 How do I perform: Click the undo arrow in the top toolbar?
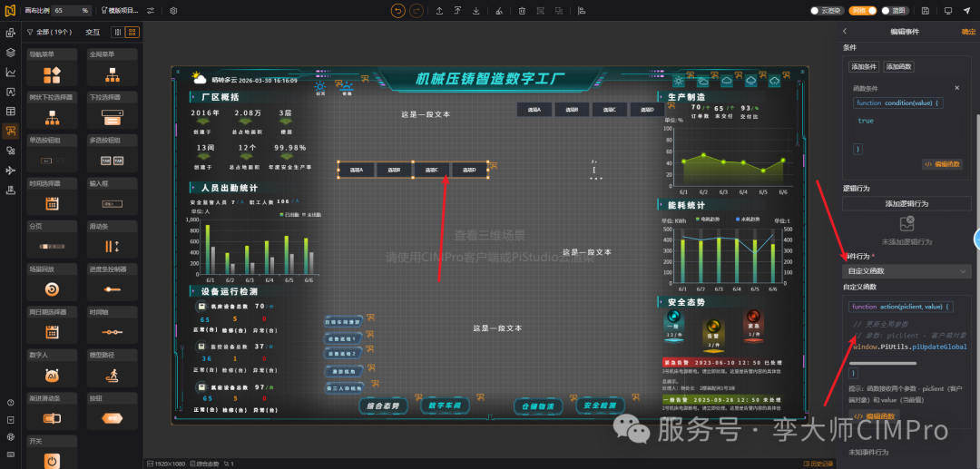pyautogui.click(x=397, y=11)
